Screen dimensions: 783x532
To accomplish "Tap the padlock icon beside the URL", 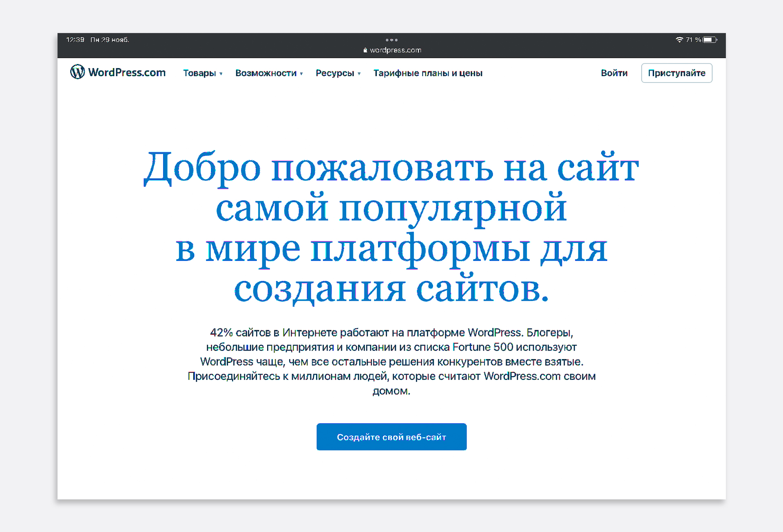I will 365,50.
